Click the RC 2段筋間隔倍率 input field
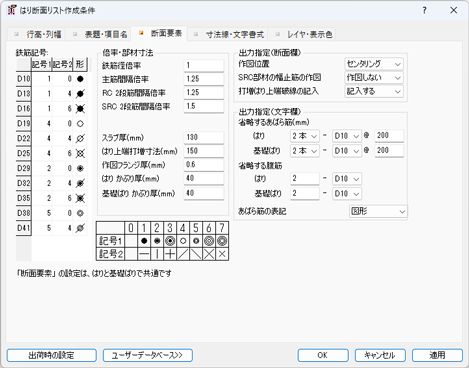The height and width of the screenshot is (368, 469). (204, 93)
